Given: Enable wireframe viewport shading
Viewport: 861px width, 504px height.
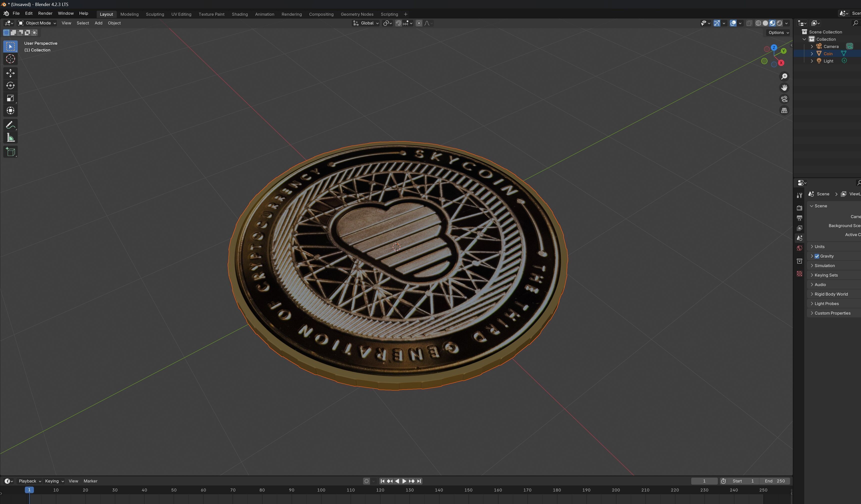Looking at the screenshot, I should (x=758, y=23).
